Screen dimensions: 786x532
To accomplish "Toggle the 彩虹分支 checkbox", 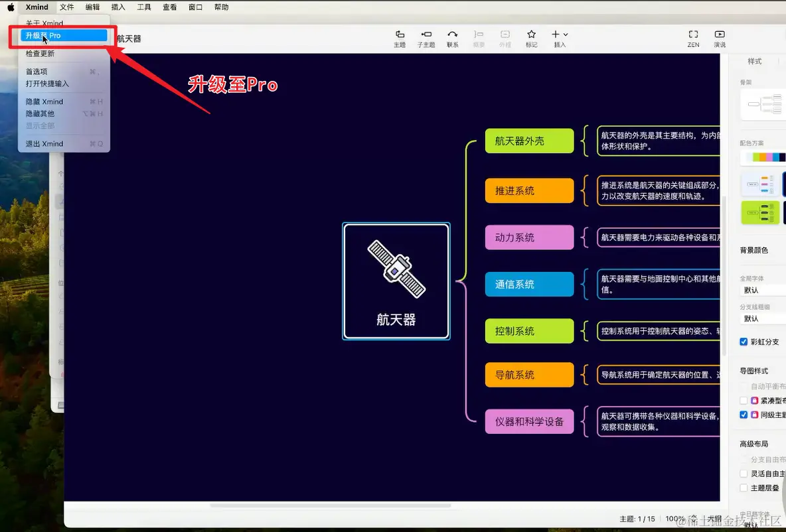I will pos(744,342).
